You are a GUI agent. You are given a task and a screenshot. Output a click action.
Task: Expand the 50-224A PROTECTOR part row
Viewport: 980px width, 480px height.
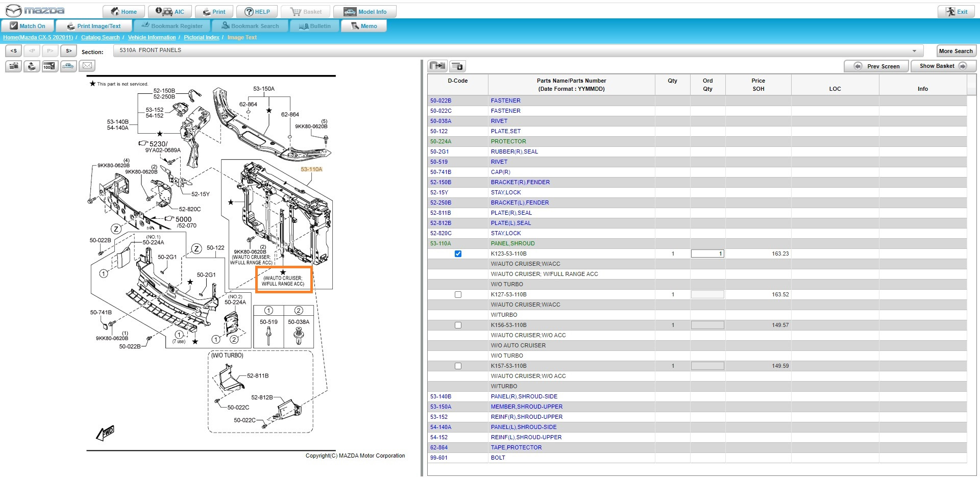coord(440,141)
